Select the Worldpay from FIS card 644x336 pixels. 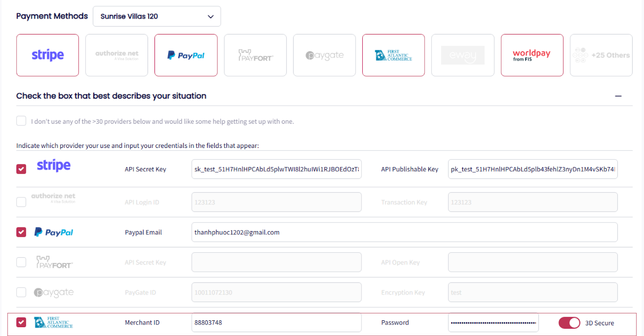(x=532, y=55)
